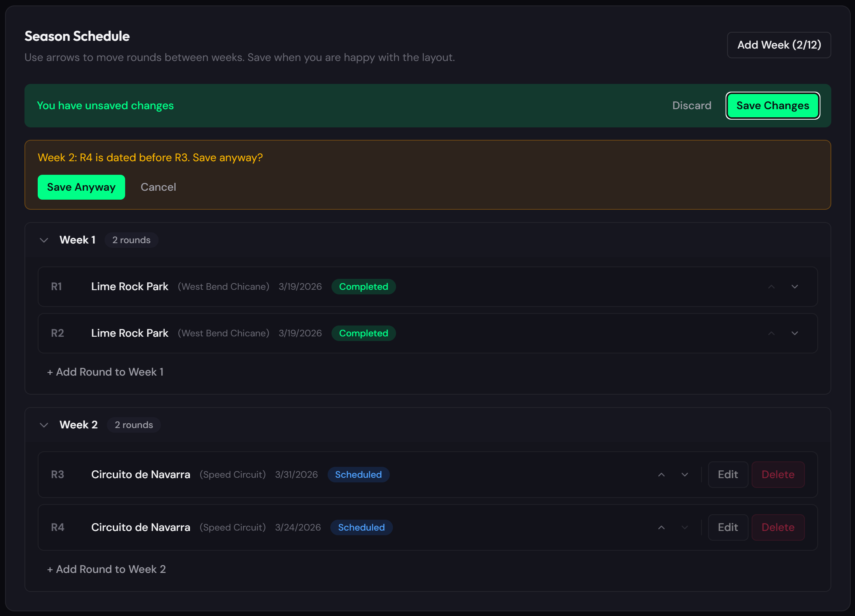
Task: Edit round R4 dated 3/24/2026
Action: [728, 527]
